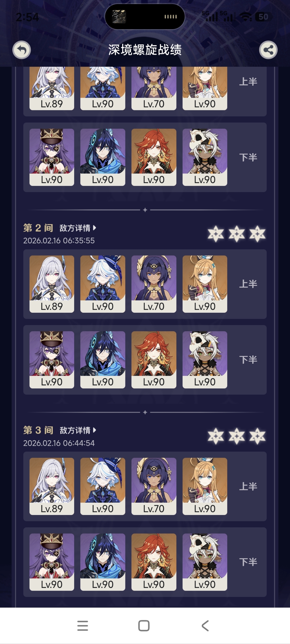Tap the three stars of 第 3 间
Screen dimensions: 290x644
[x=237, y=436]
